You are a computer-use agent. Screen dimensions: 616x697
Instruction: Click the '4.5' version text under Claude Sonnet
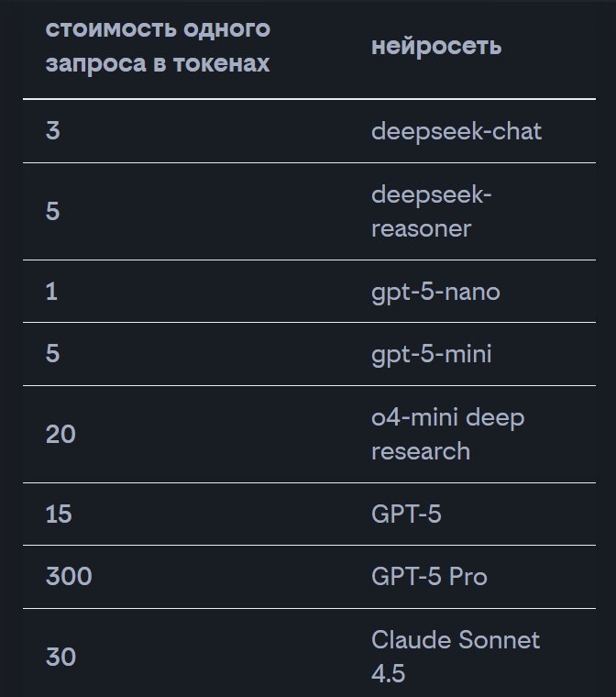(388, 674)
